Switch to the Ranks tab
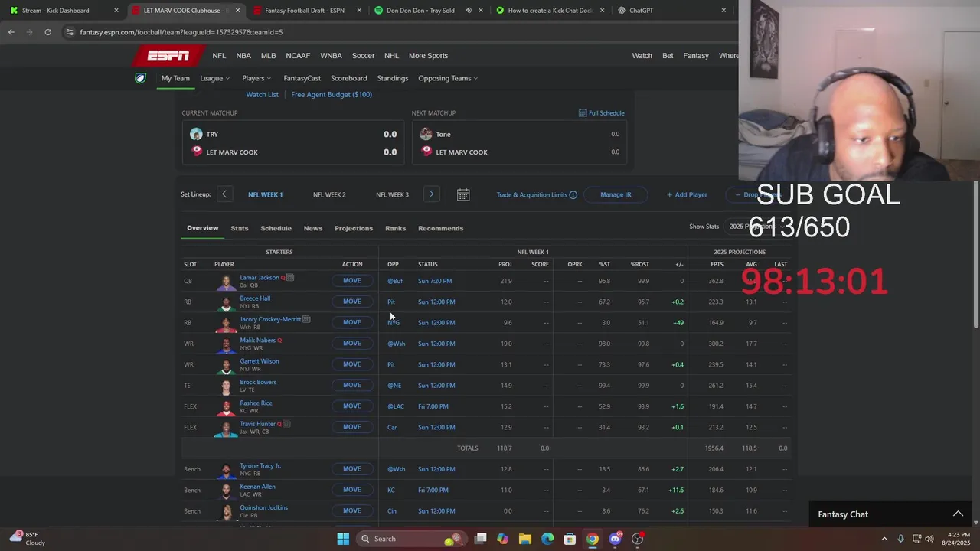This screenshot has width=980, height=551. 396,228
